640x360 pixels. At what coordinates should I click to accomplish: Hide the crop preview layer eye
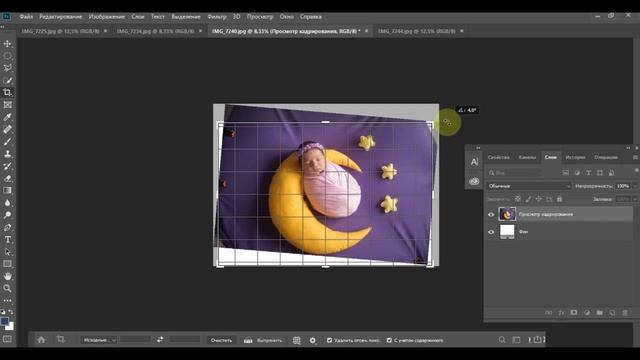tap(491, 214)
